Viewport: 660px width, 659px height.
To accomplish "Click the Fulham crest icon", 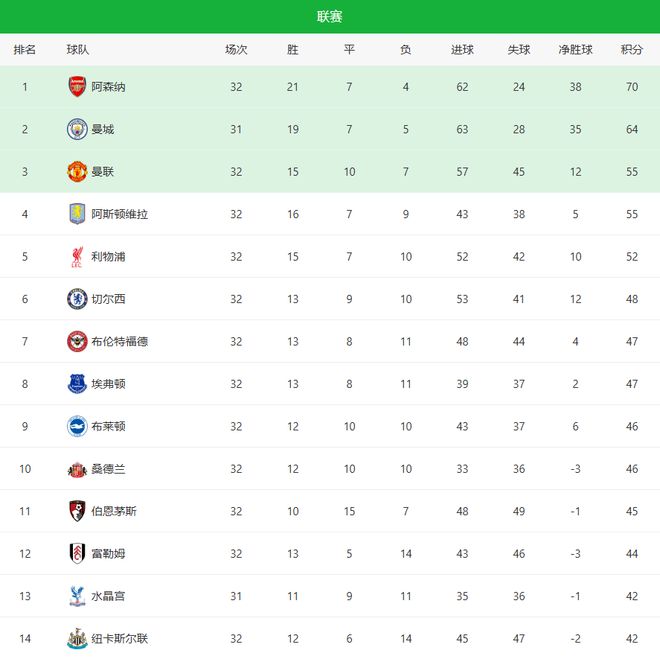I will pos(77,554).
